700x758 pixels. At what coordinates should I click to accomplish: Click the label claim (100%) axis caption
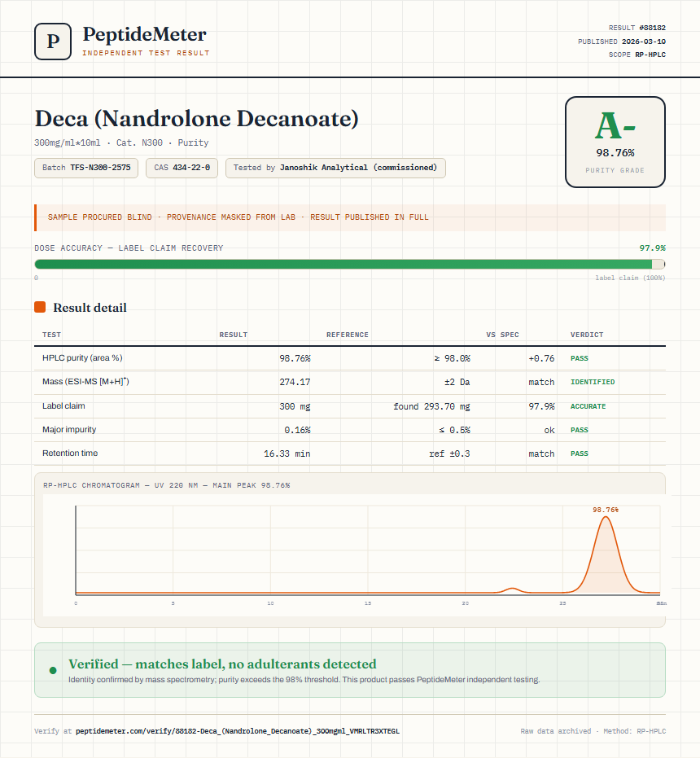630,278
